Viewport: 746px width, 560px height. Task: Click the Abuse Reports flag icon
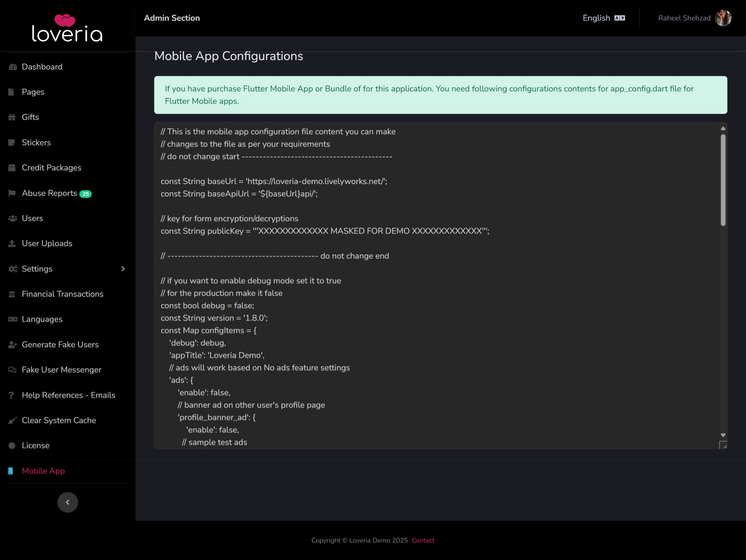12,193
